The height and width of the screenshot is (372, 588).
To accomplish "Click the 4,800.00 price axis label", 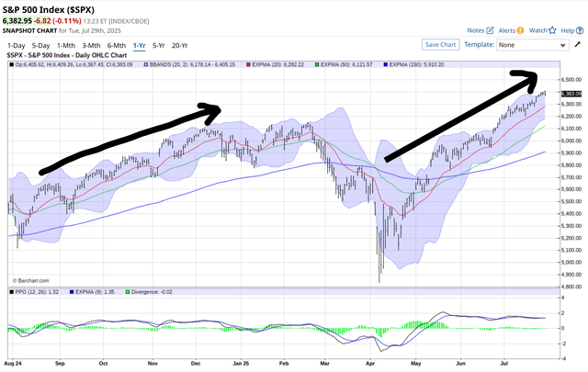I will coord(571,287).
